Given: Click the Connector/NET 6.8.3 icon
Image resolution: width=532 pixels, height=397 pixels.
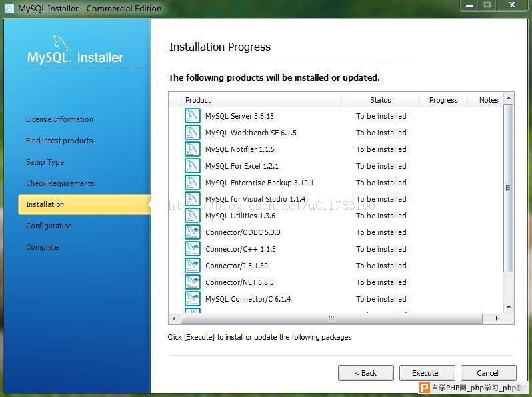Looking at the screenshot, I should [x=193, y=282].
